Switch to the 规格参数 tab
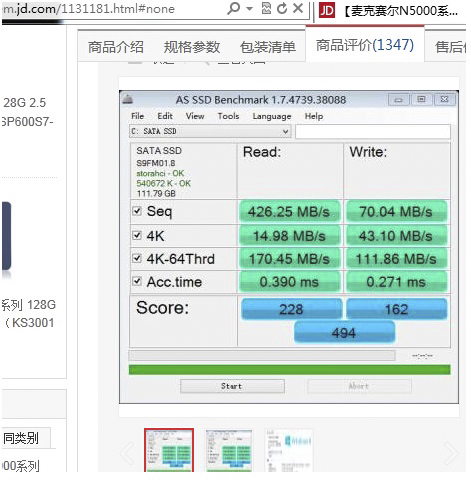Screen dimensions: 471x480 click(x=192, y=47)
